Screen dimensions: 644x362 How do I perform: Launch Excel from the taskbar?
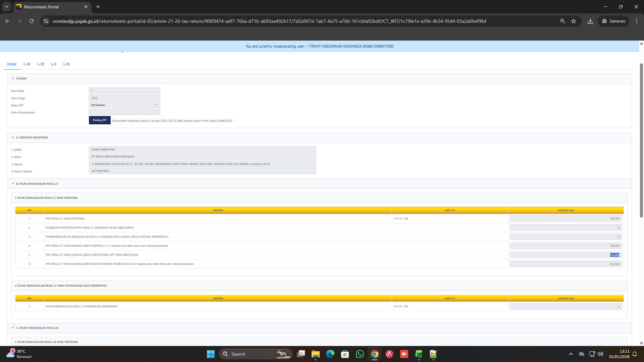tap(418, 354)
